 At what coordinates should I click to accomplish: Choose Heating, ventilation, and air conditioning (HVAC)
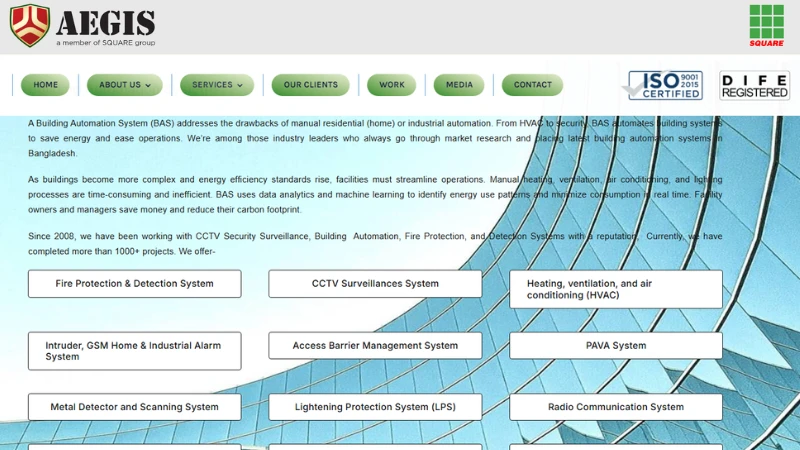(x=616, y=289)
